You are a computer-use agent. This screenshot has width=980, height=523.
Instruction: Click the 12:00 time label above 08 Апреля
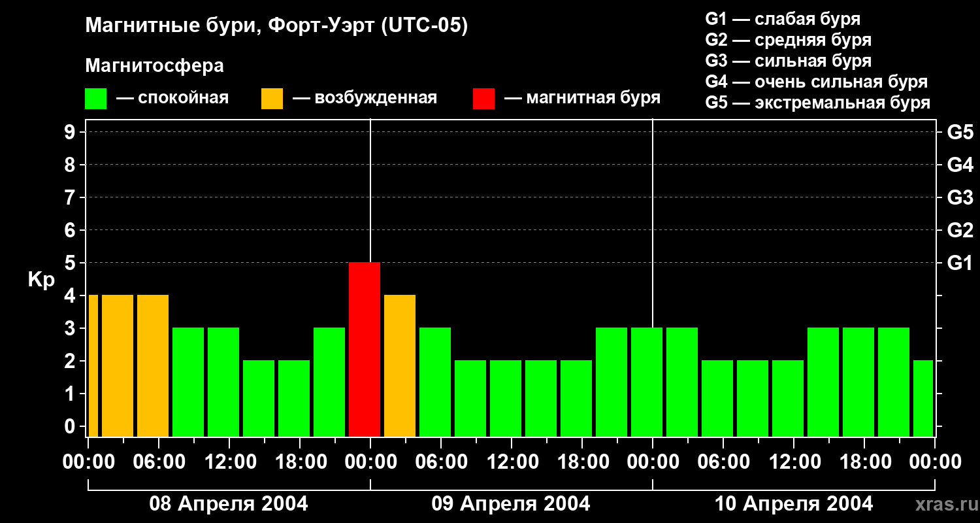[x=229, y=462]
